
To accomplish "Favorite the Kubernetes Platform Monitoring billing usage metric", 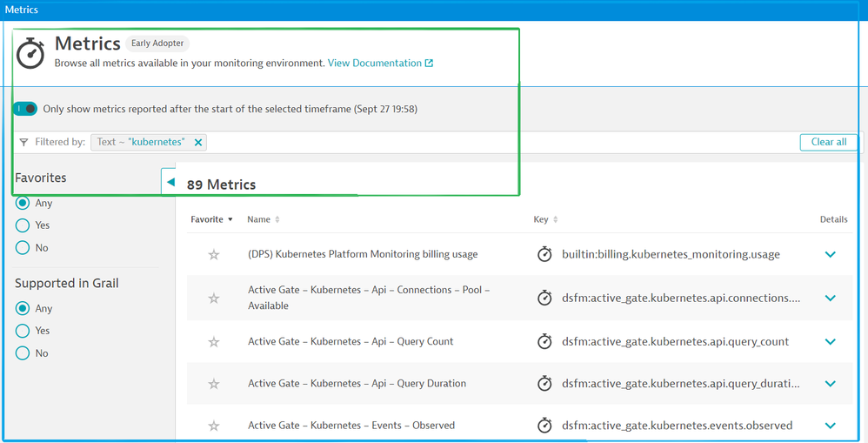I will click(x=214, y=255).
